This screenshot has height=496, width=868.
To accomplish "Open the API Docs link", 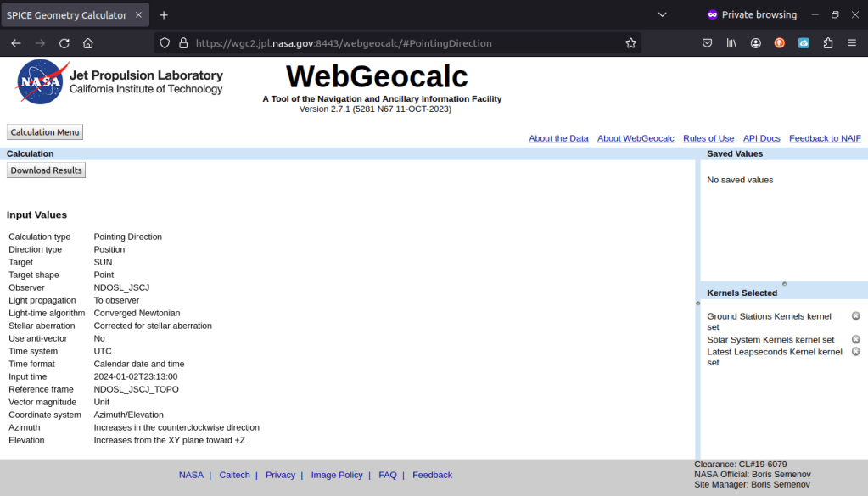I will (x=761, y=138).
